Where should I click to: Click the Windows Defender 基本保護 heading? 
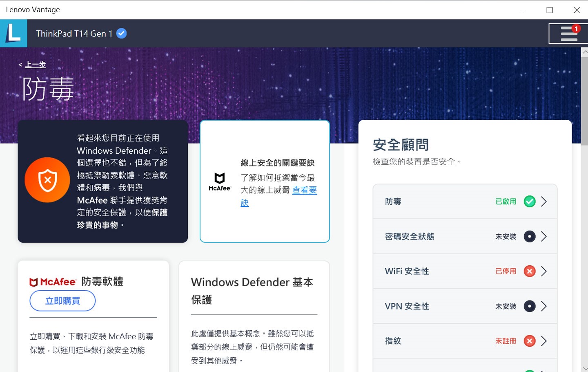[x=252, y=291]
